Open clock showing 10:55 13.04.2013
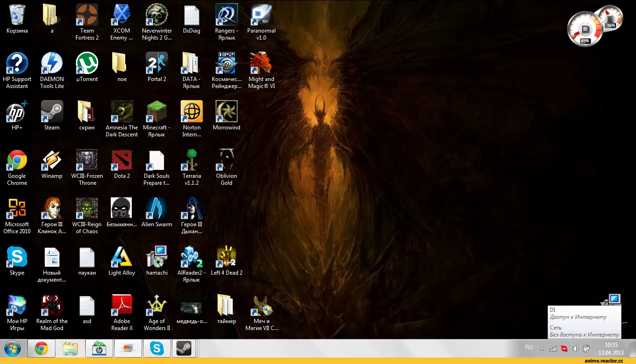The height and width of the screenshot is (364, 636). pyautogui.click(x=611, y=348)
